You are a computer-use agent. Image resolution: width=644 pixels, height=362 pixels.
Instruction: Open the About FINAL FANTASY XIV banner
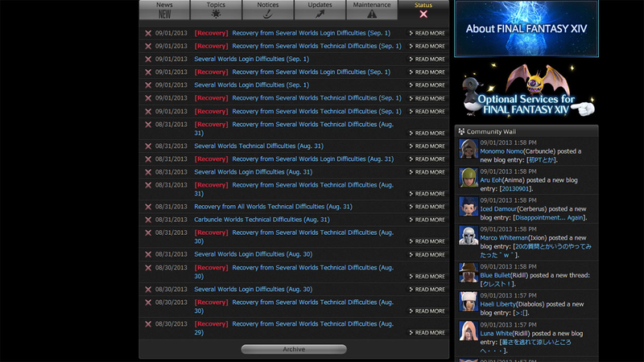click(x=526, y=28)
